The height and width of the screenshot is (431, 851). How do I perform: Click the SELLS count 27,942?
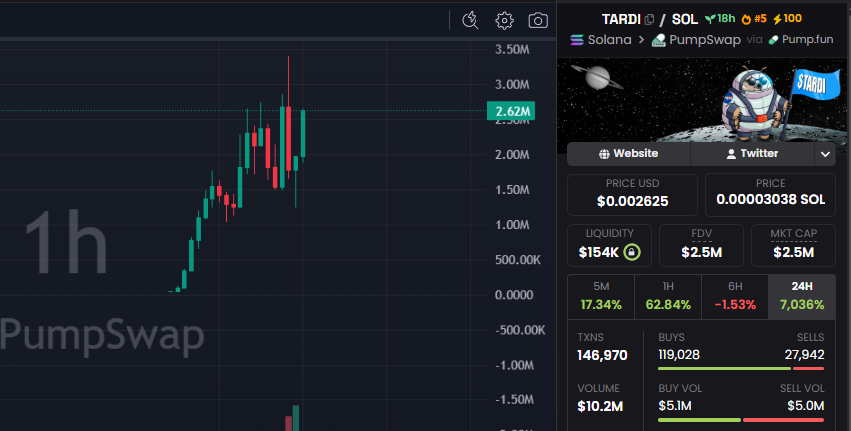pos(804,355)
